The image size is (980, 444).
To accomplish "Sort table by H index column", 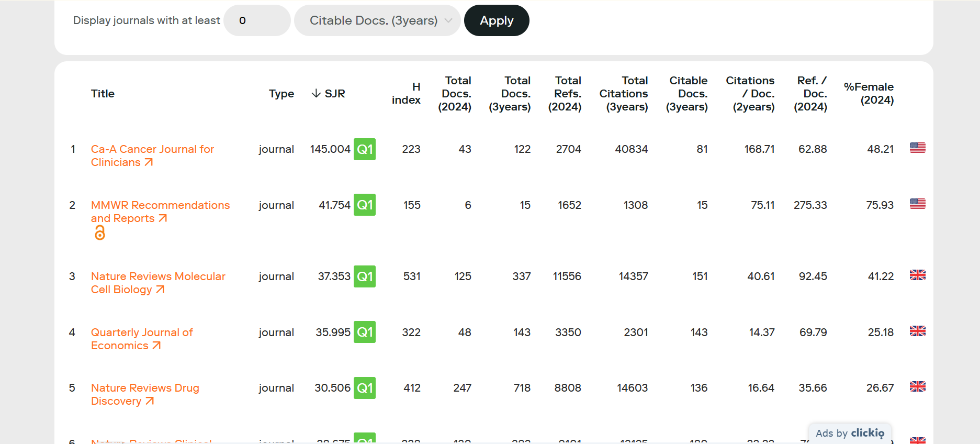I will pos(406,93).
